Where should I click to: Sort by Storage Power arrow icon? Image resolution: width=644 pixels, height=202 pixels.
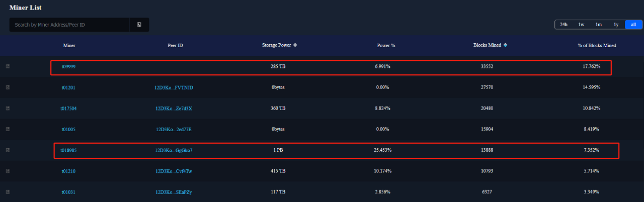point(295,45)
